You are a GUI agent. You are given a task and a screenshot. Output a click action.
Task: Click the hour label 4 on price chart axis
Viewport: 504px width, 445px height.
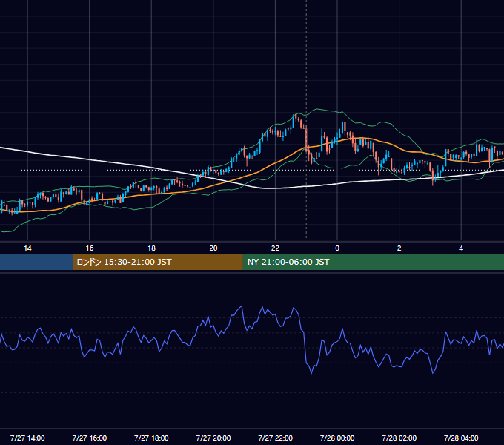point(461,248)
